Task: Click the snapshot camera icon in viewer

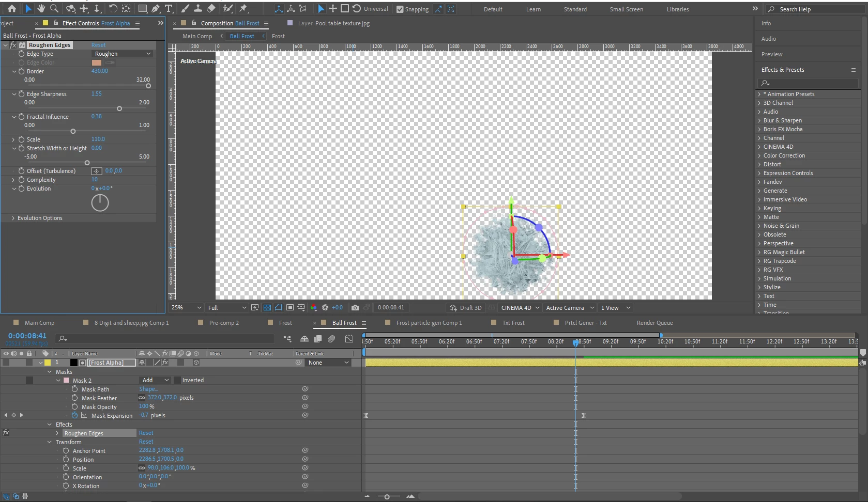Action: [355, 307]
